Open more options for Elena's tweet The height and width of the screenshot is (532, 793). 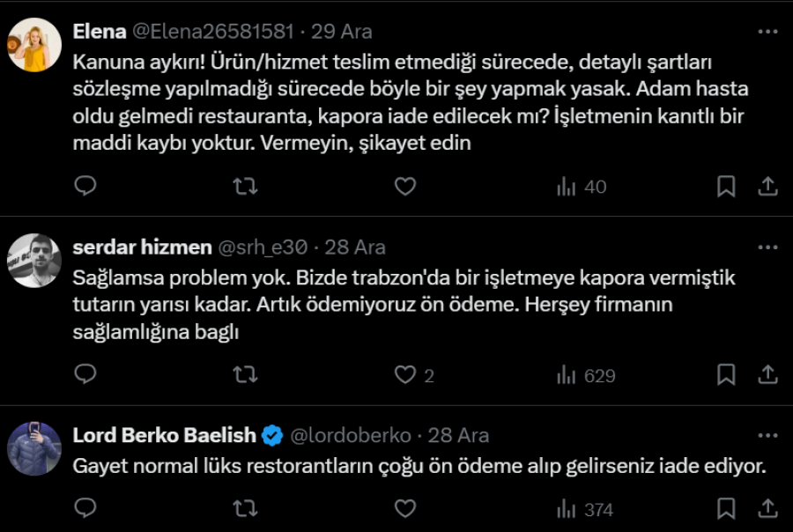point(767,32)
